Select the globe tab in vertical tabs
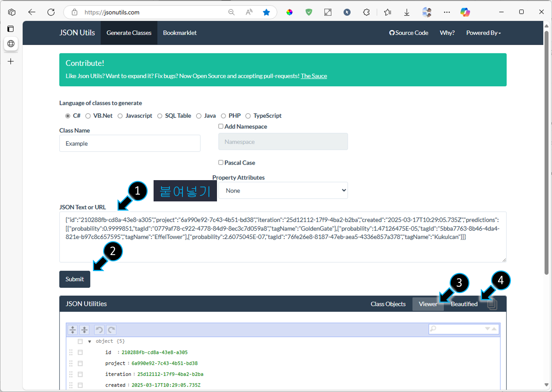Image resolution: width=552 pixels, height=392 pixels. pos(11,44)
